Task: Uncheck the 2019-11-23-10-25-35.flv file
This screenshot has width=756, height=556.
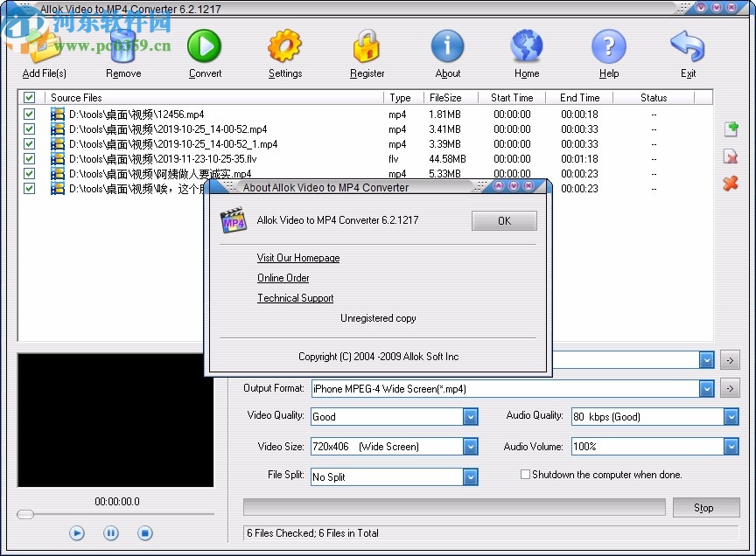Action: [x=29, y=158]
